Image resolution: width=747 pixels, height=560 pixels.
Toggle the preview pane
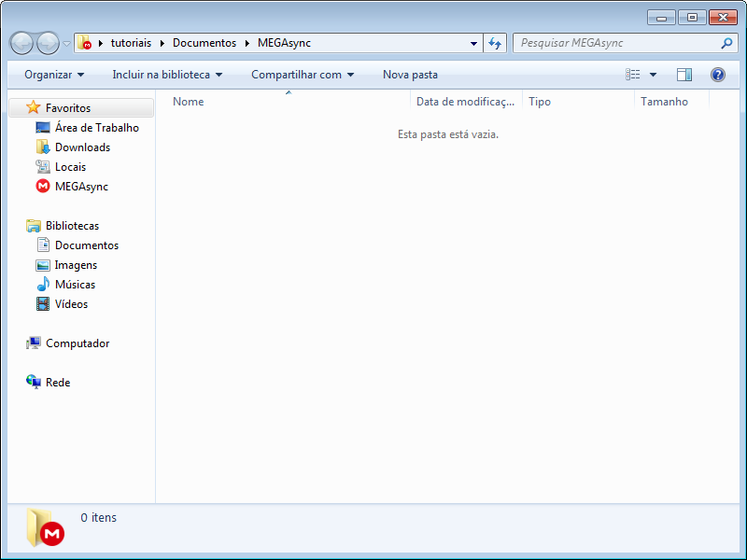(x=684, y=75)
